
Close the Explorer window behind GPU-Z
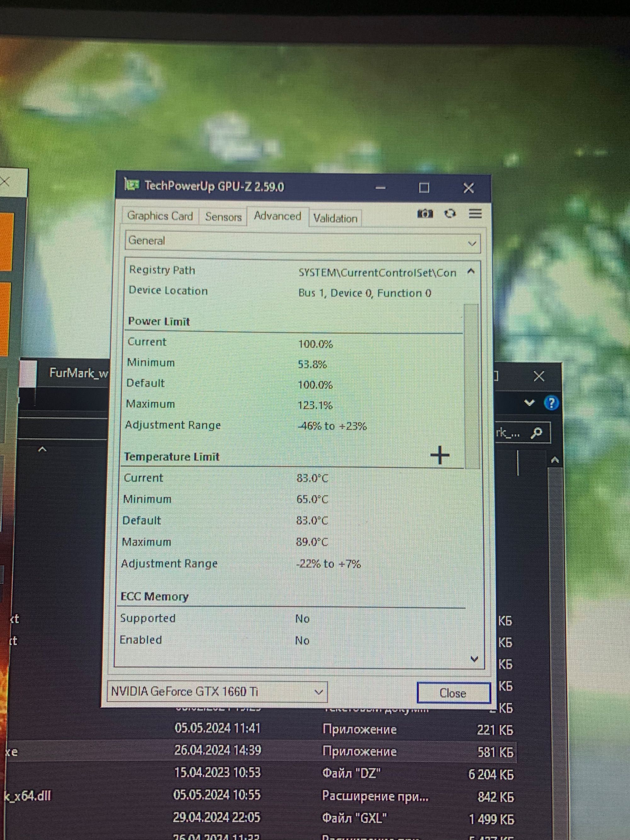[539, 376]
